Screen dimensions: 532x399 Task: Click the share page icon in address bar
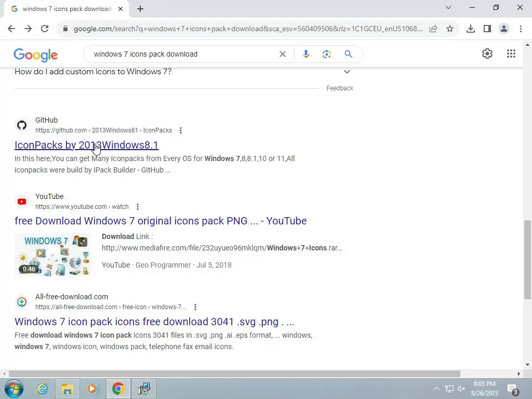click(x=433, y=29)
